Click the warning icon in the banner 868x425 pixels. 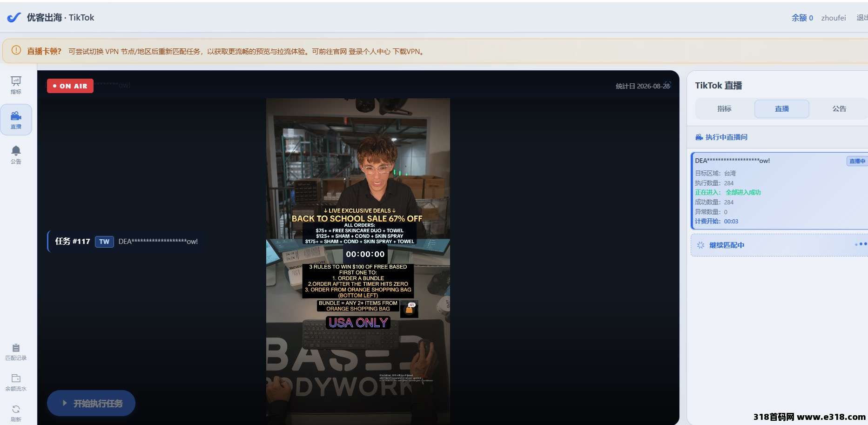pos(16,50)
